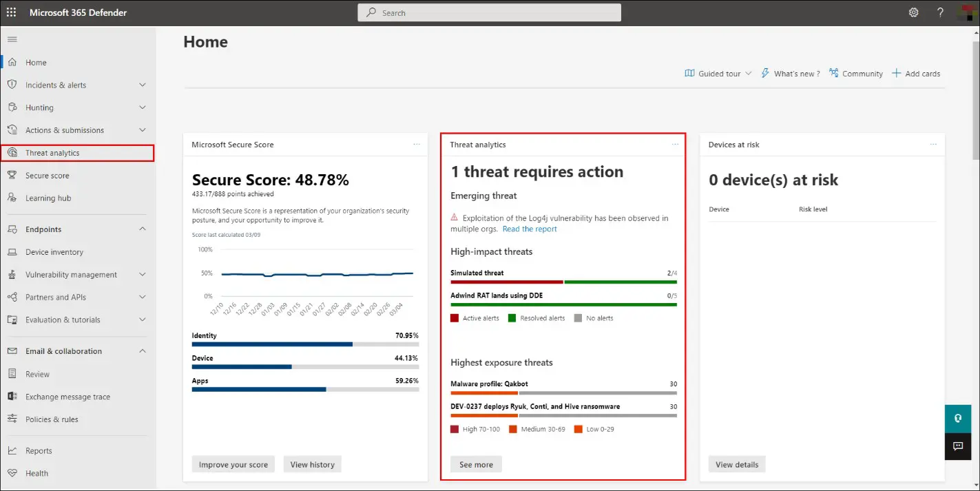Open the Threat analytics card options menu
This screenshot has width=980, height=491.
674,144
